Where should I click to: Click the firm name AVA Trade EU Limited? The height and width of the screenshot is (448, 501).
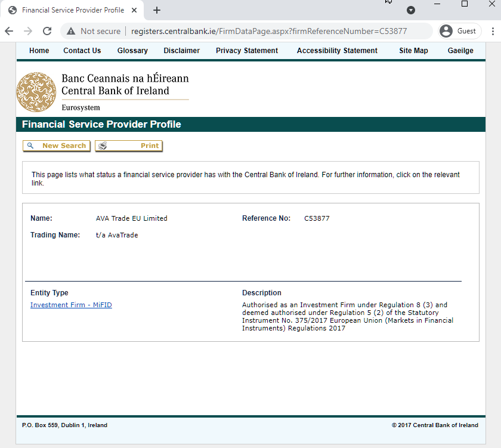click(x=132, y=218)
